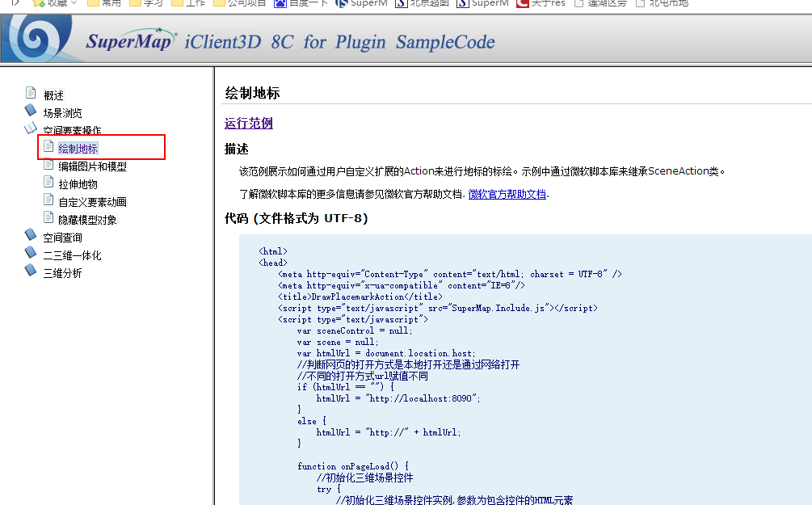Click the SuperMap.Include.js script line

point(438,308)
